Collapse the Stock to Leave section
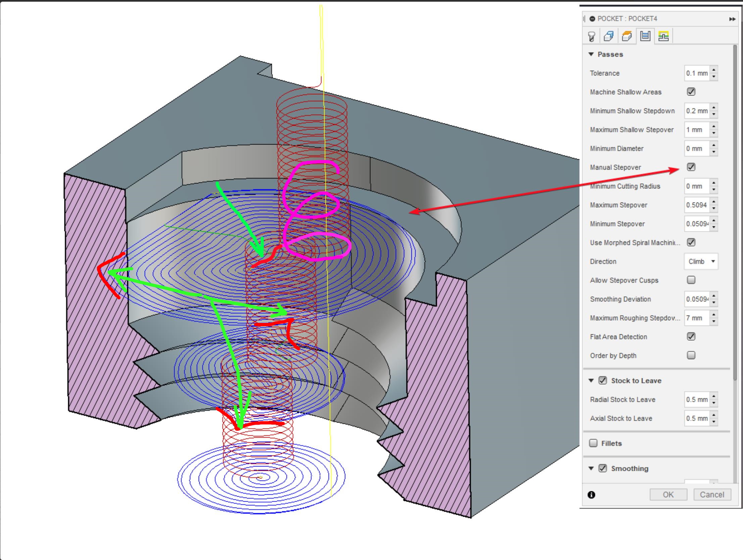743x560 pixels. (591, 380)
